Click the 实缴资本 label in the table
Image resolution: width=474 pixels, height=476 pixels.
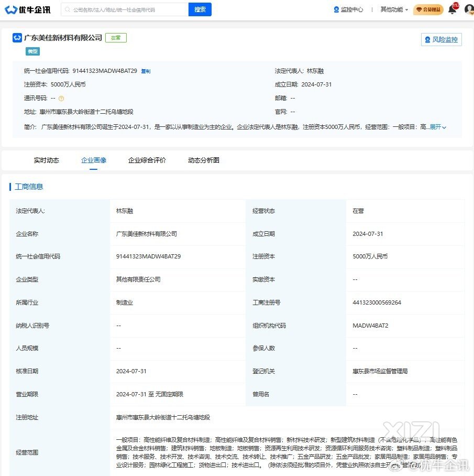(x=264, y=279)
